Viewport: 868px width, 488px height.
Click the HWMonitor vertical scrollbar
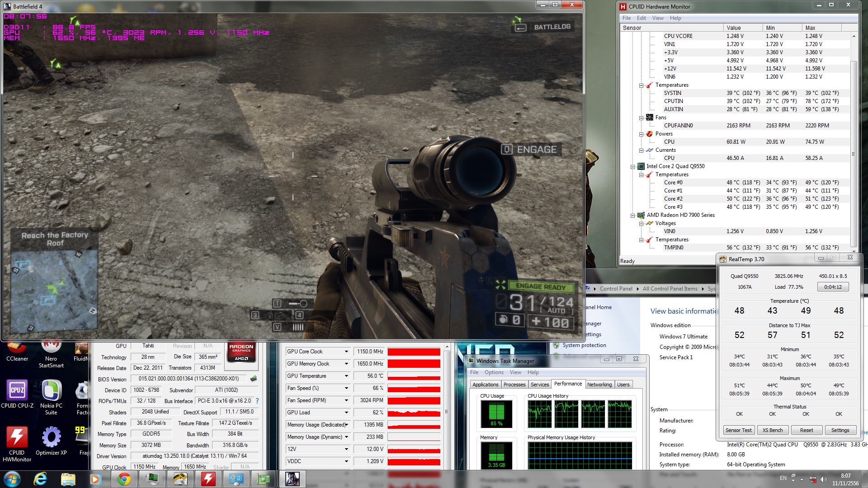[x=854, y=154]
